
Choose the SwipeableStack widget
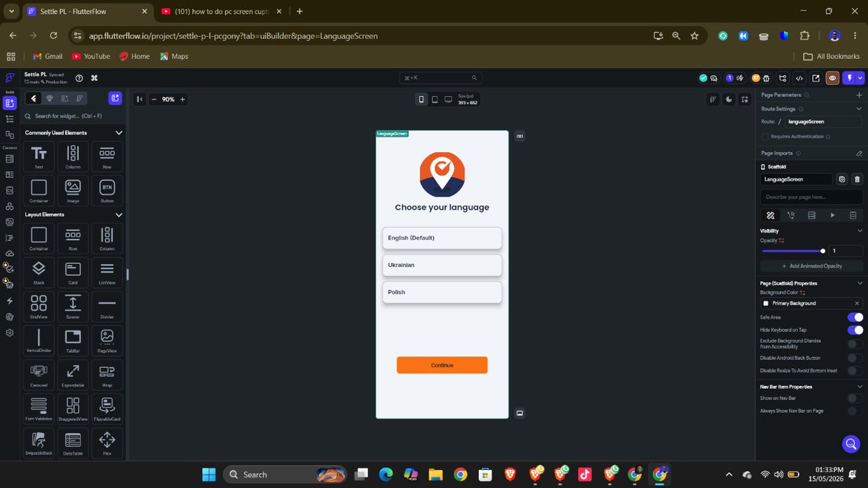39,442
